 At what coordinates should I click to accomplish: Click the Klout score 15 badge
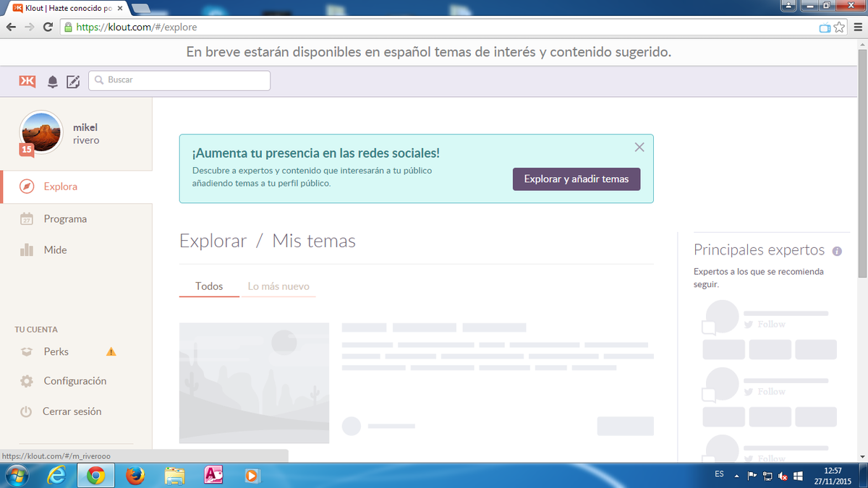[27, 150]
